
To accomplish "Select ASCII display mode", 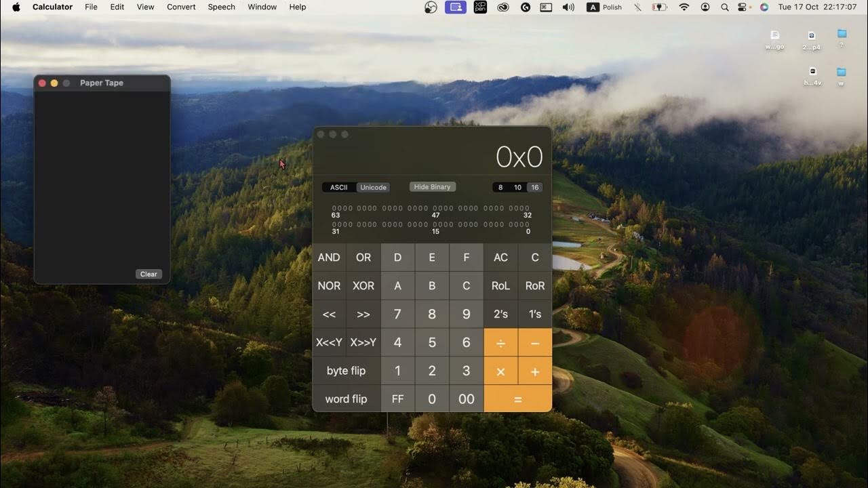I will [x=338, y=187].
